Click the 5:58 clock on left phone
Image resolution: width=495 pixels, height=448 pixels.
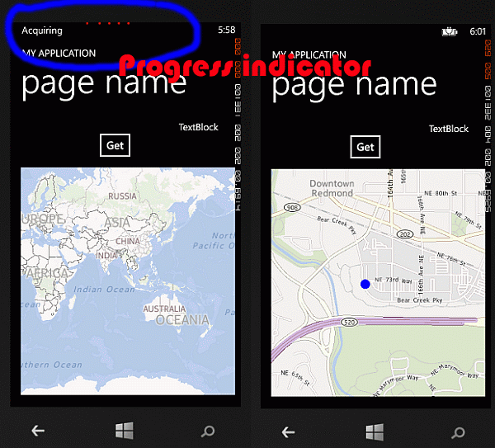(x=226, y=30)
